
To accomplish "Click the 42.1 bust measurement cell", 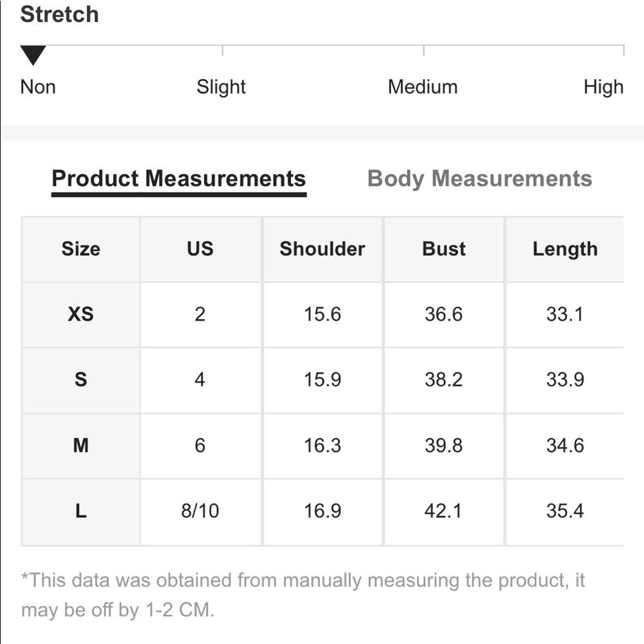I will (x=444, y=511).
